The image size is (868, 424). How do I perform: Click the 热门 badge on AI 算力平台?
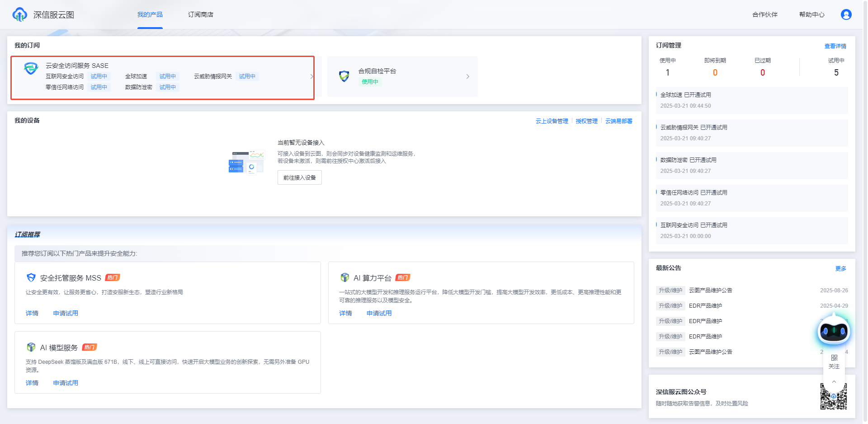(x=403, y=277)
